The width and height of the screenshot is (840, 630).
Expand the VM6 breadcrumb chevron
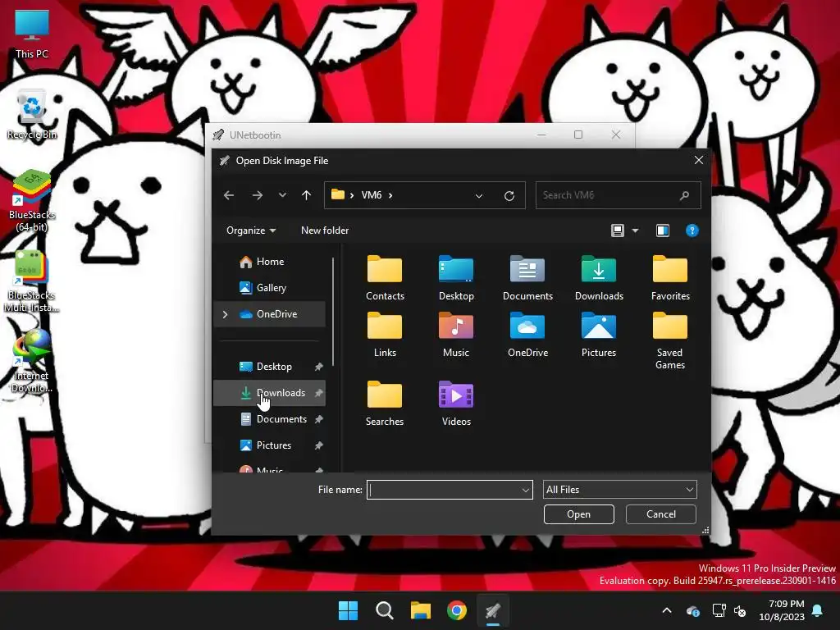(390, 195)
